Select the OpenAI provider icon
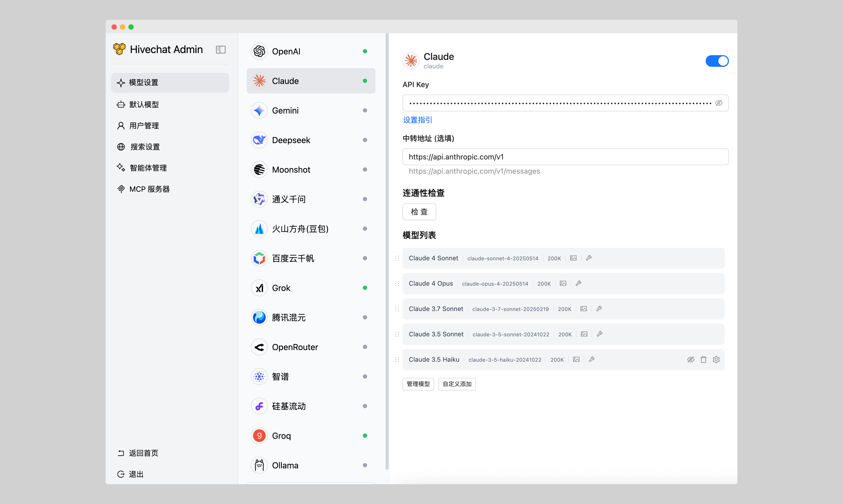This screenshot has width=843, height=504. 260,51
